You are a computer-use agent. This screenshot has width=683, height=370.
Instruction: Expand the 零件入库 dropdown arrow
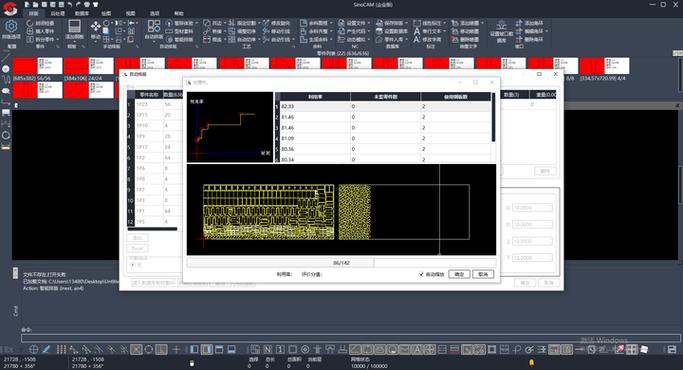click(406, 39)
